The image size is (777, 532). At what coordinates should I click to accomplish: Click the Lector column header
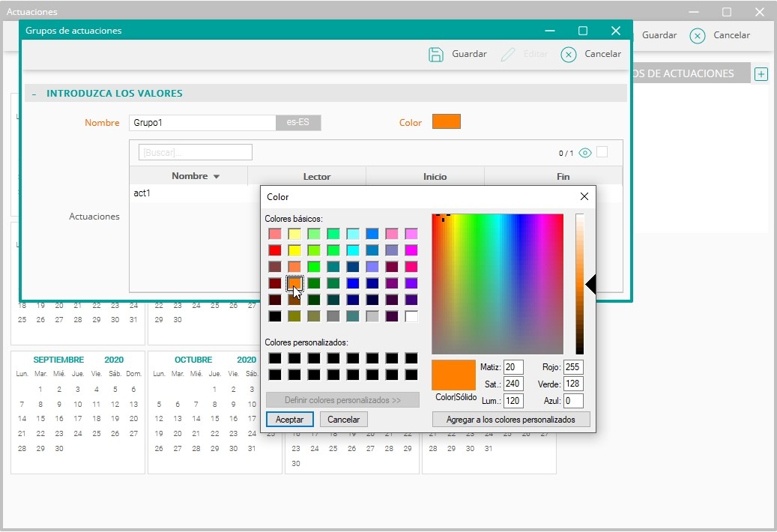tap(317, 176)
